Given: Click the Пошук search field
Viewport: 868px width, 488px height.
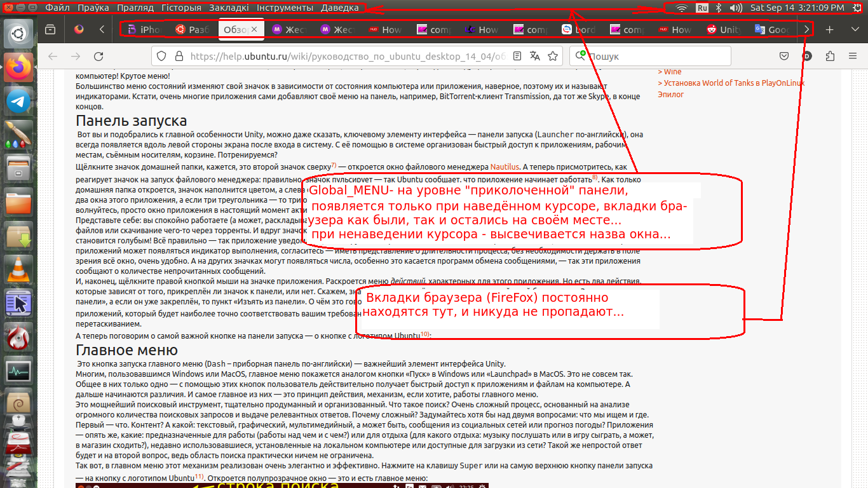Looking at the screenshot, I should point(650,56).
